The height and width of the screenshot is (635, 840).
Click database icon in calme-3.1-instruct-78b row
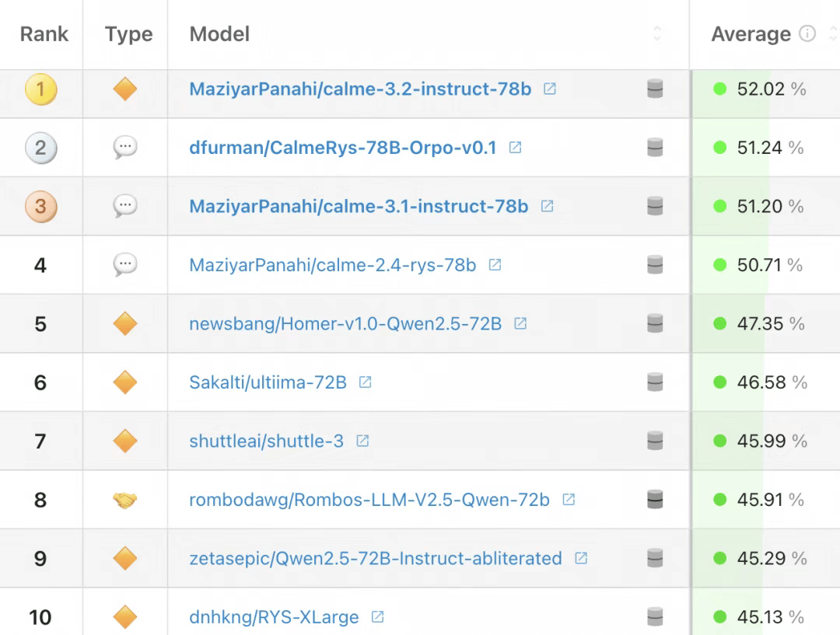tap(655, 206)
